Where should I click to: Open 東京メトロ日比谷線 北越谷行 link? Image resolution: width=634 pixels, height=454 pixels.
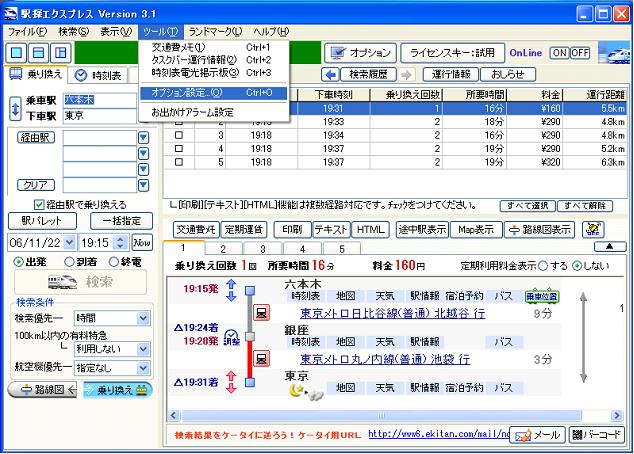coord(393,313)
